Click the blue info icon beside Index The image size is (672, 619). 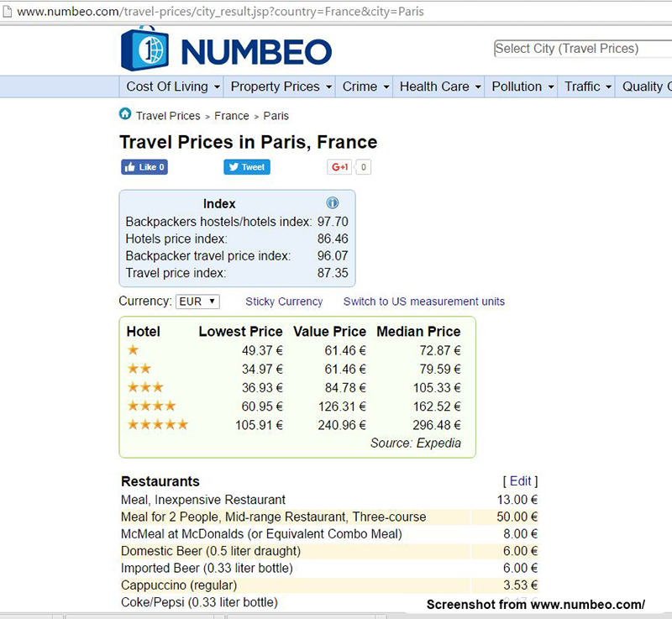point(333,202)
